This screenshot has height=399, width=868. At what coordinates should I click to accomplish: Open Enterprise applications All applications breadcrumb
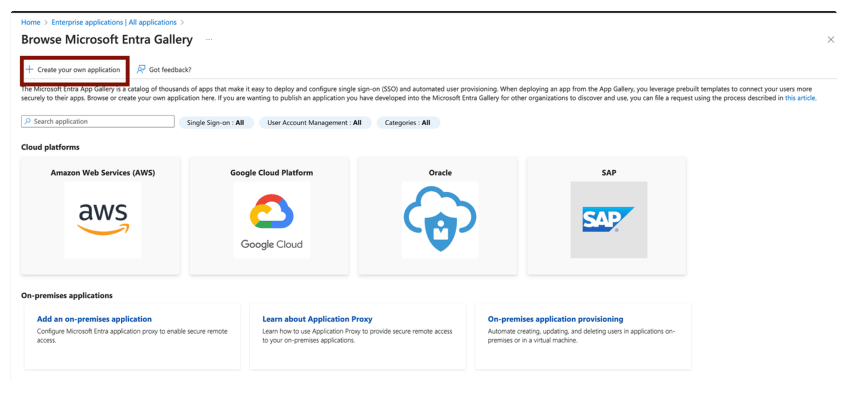point(114,22)
